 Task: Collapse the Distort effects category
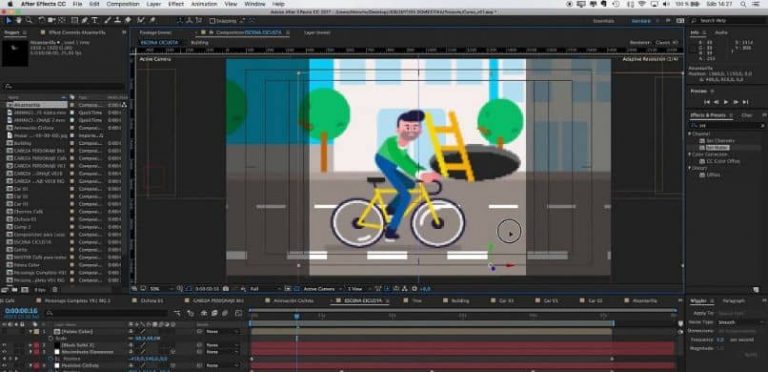pos(690,168)
